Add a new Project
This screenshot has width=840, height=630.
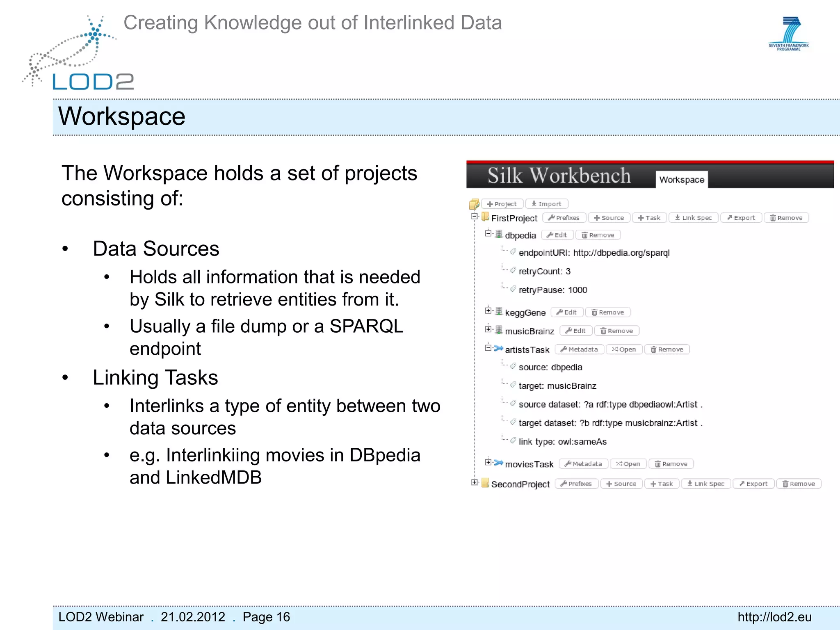[502, 204]
